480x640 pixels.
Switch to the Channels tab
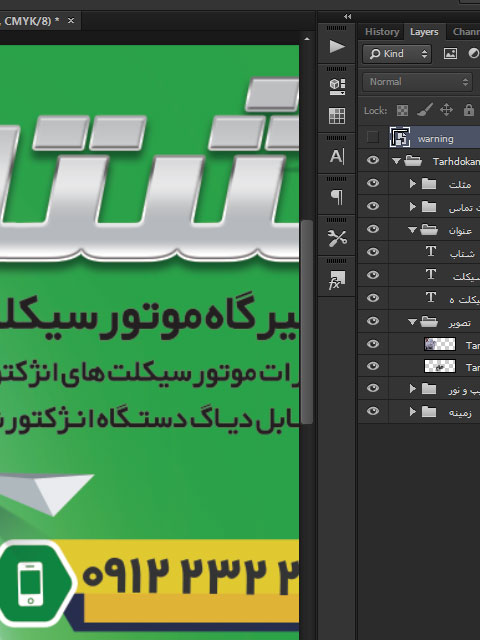pyautogui.click(x=466, y=31)
